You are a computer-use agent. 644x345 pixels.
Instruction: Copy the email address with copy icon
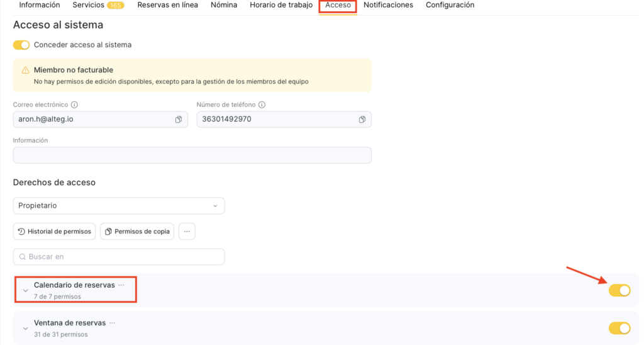click(179, 120)
